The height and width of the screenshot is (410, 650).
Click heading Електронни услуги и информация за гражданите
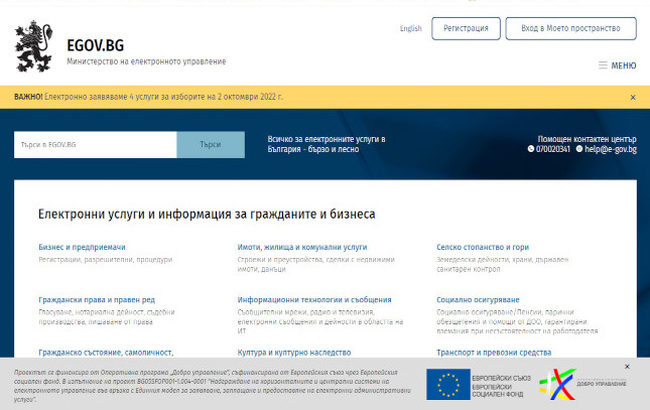coord(206,214)
